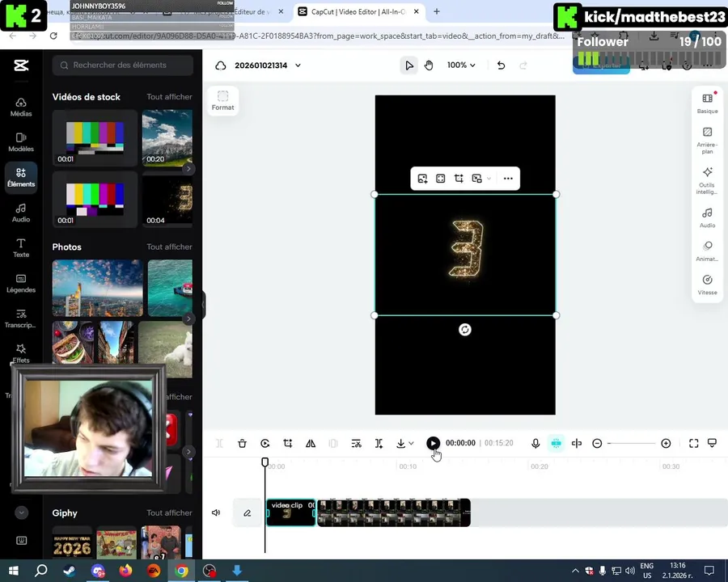
Task: Open the Arrière-plan panel
Action: click(x=707, y=141)
